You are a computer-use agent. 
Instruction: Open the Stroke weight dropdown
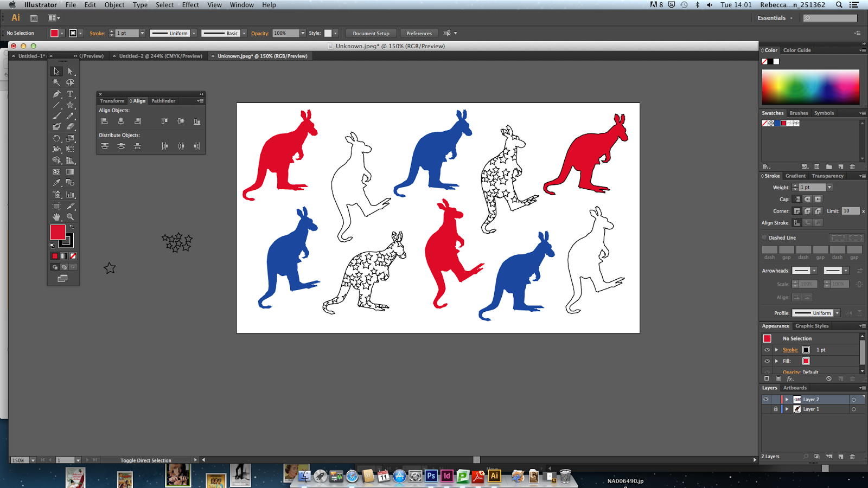[829, 187]
